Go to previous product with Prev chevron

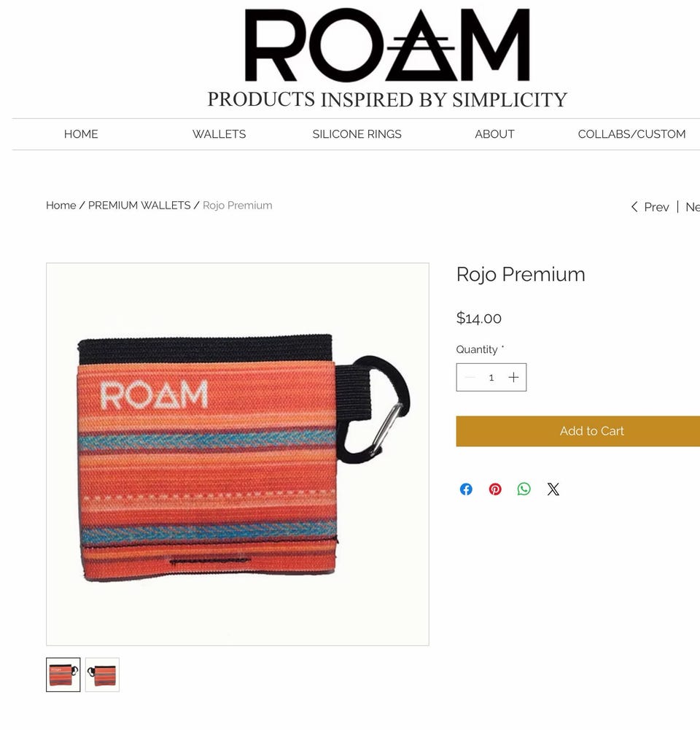[650, 207]
